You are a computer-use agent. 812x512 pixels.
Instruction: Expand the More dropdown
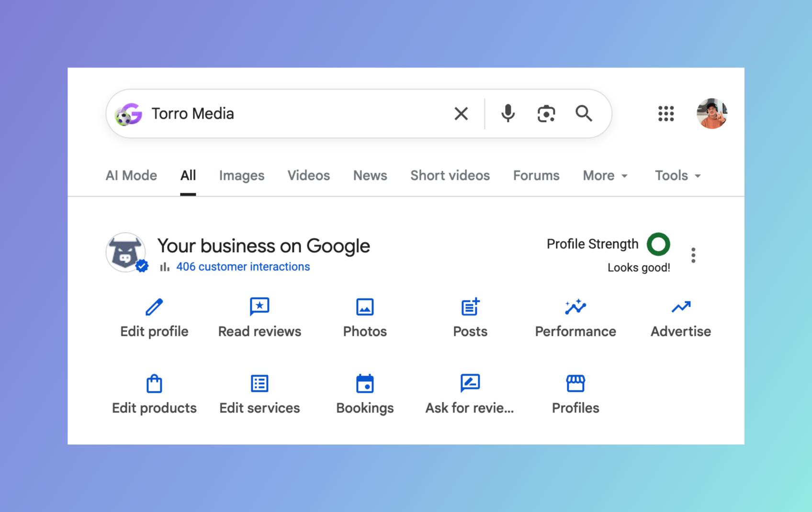pos(605,176)
